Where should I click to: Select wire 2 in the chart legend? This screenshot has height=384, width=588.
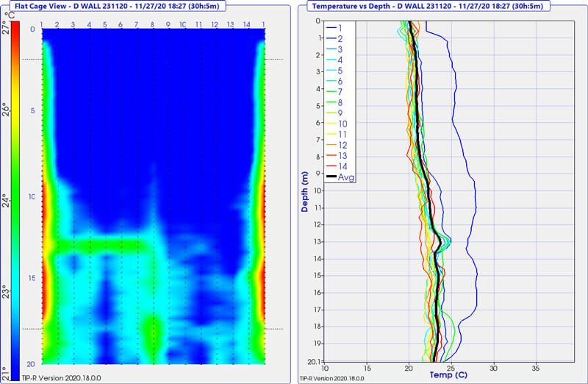pos(340,38)
